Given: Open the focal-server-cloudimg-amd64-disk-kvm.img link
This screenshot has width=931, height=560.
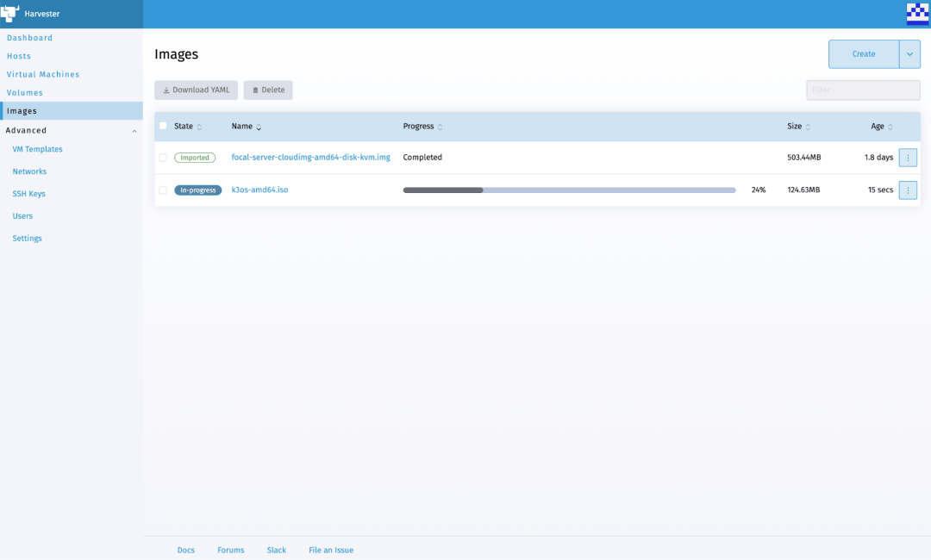Looking at the screenshot, I should pos(310,158).
